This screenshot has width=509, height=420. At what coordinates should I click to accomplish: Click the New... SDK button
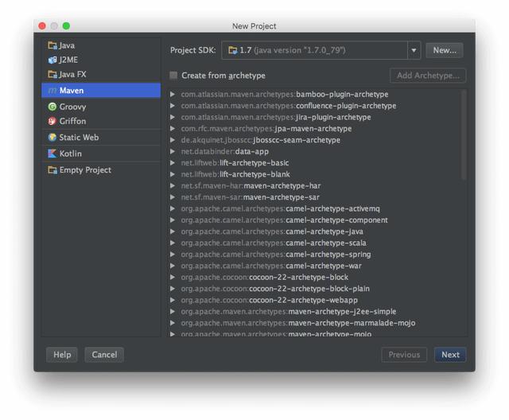(445, 50)
